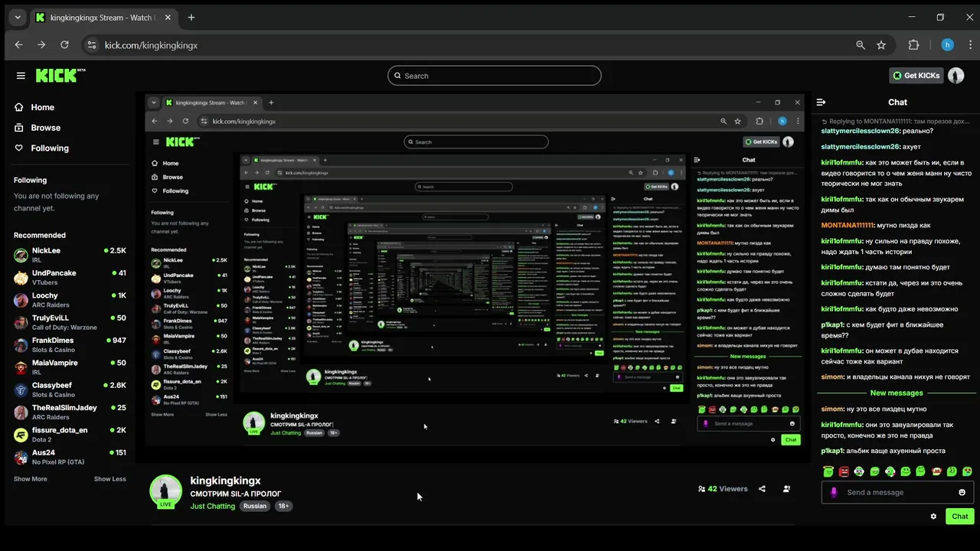Go forward in the browser
980x551 pixels.
click(x=41, y=45)
